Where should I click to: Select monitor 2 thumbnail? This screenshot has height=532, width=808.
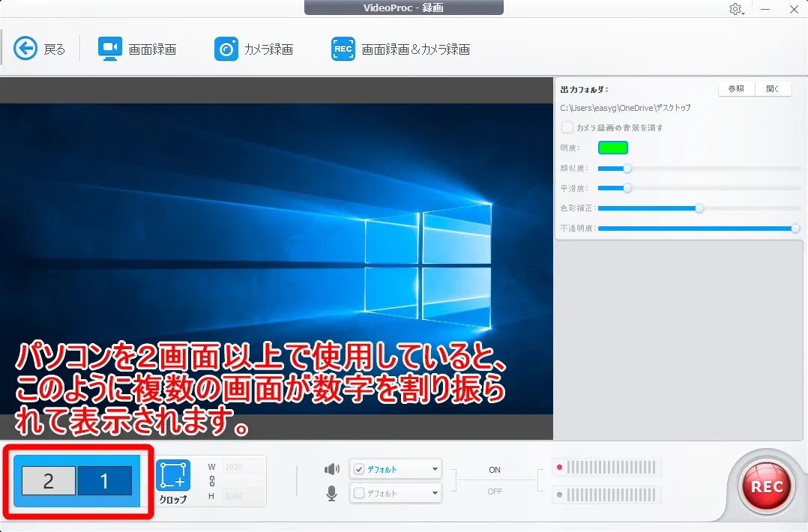pyautogui.click(x=49, y=480)
